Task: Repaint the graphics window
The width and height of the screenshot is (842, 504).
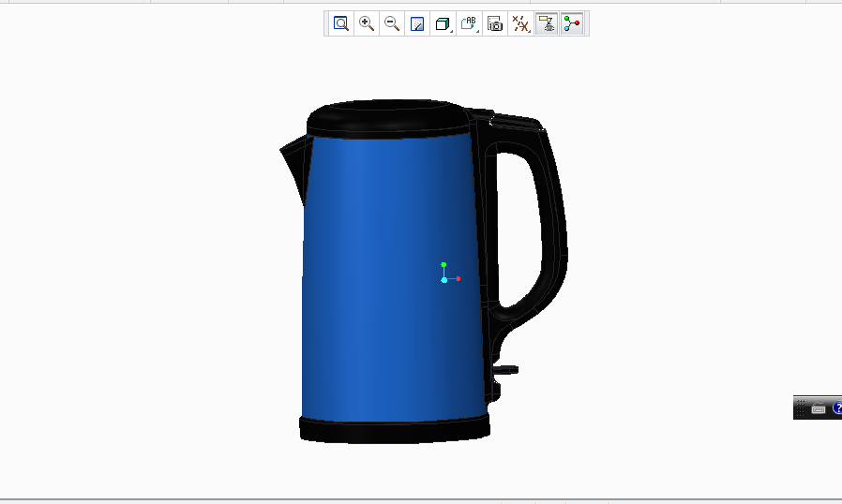Action: click(417, 23)
